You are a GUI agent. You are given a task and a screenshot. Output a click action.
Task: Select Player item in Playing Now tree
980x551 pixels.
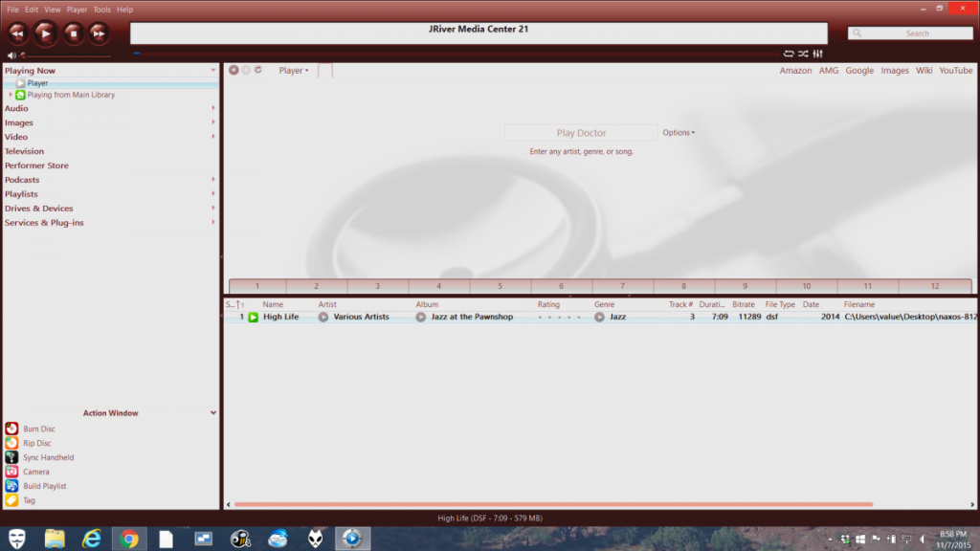tap(37, 83)
